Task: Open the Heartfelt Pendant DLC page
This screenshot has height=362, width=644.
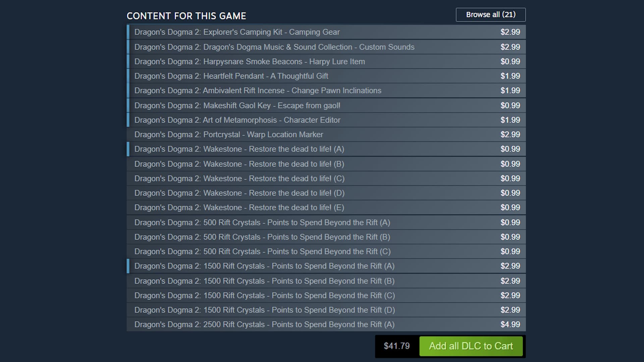Action: [x=231, y=76]
